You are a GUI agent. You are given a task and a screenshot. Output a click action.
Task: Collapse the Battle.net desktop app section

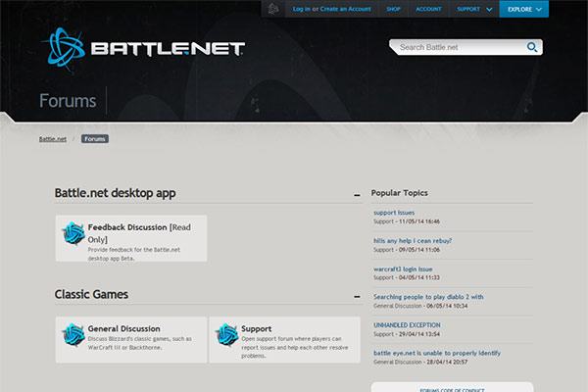[x=358, y=195]
